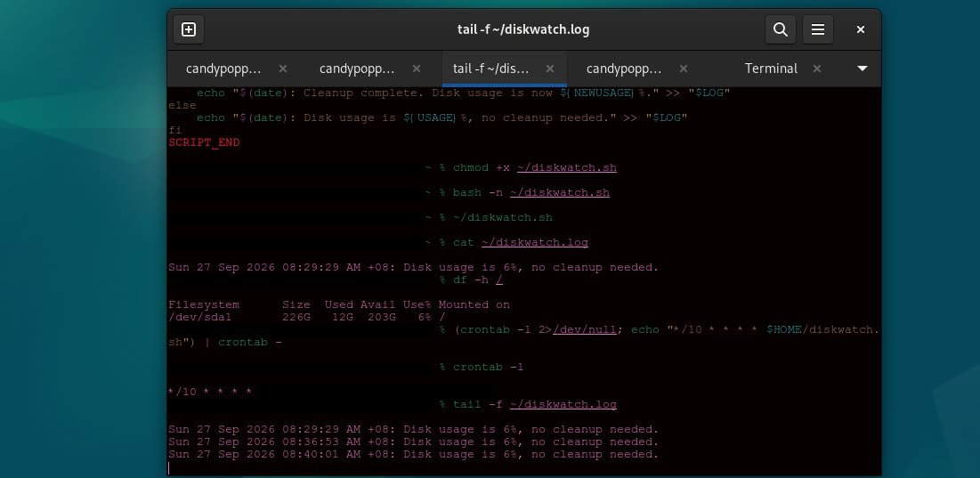Close the 'Terminal' tab
Image resolution: width=980 pixels, height=478 pixels.
click(817, 69)
